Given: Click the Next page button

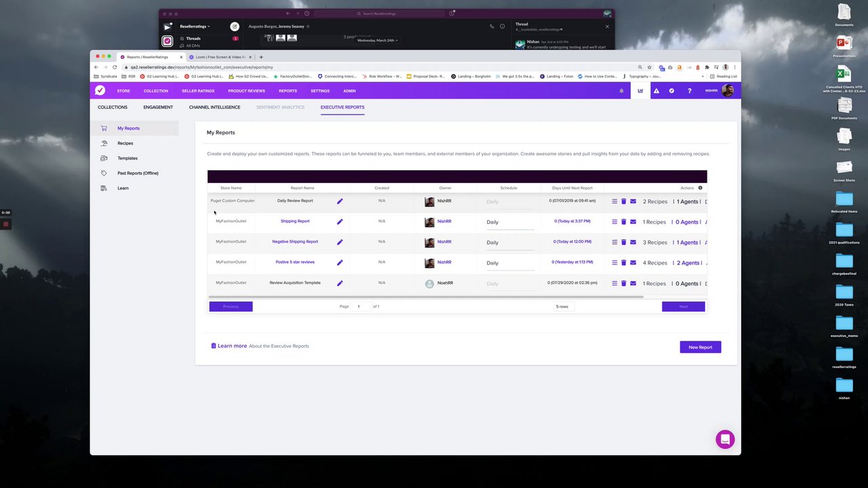Looking at the screenshot, I should click(684, 306).
